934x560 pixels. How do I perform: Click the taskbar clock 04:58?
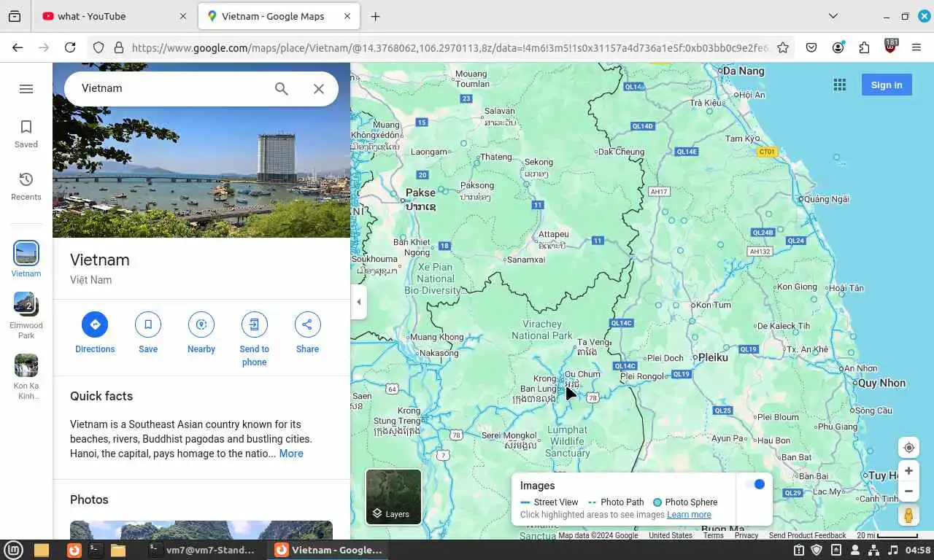pyautogui.click(x=918, y=550)
